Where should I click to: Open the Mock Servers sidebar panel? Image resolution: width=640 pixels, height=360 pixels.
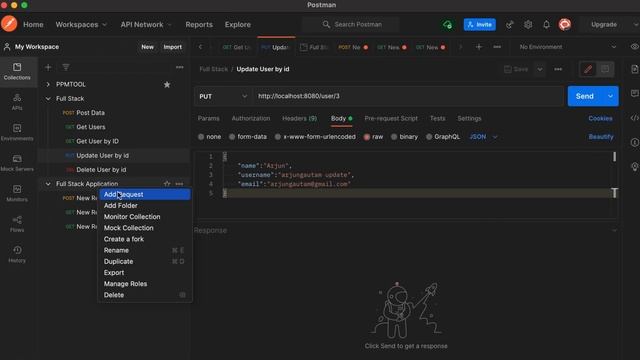pyautogui.click(x=17, y=163)
